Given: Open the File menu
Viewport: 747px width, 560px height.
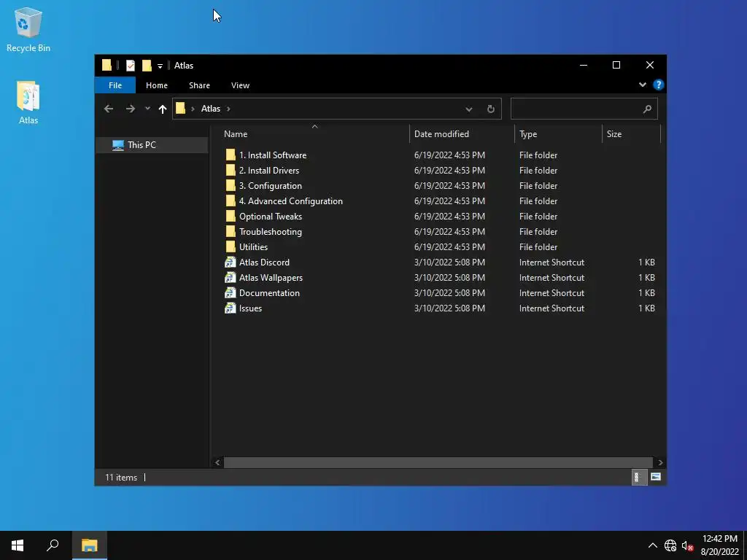Looking at the screenshot, I should [x=115, y=85].
